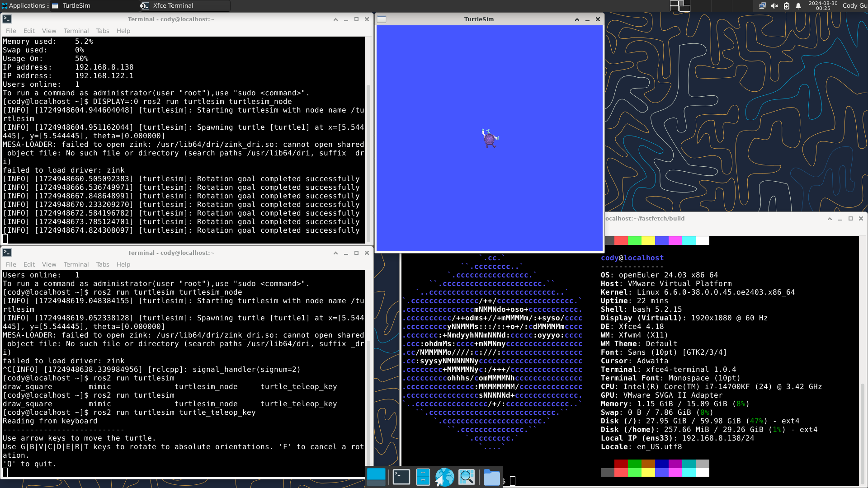Open the application finder magnifier icon
This screenshot has width=868, height=488.
[x=467, y=477]
